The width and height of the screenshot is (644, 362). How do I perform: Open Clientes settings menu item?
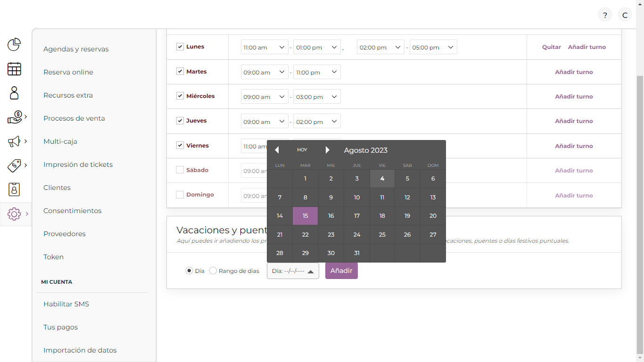(x=57, y=188)
